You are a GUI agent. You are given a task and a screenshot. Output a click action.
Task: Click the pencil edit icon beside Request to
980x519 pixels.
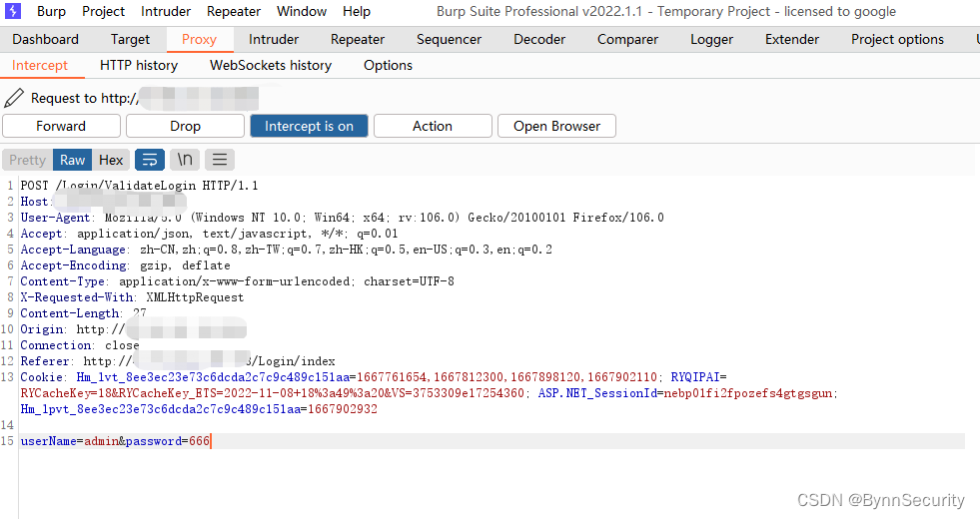pyautogui.click(x=14, y=98)
